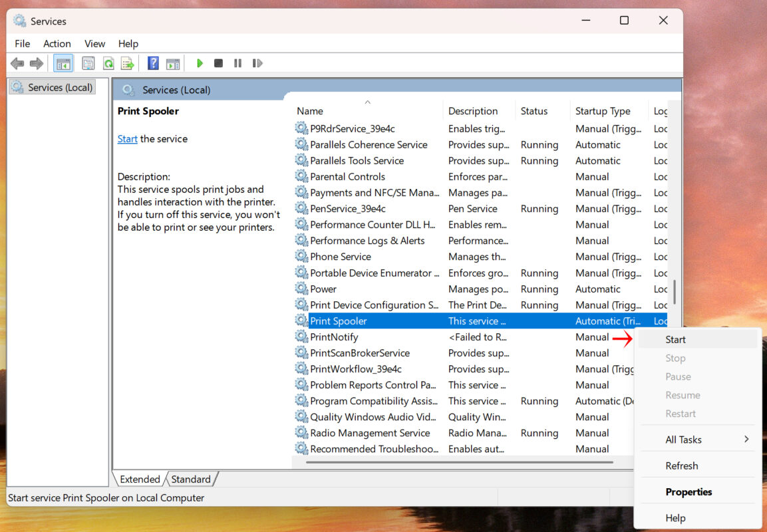The image size is (767, 532).
Task: Sort by the Startup Type column header
Action: (609, 111)
